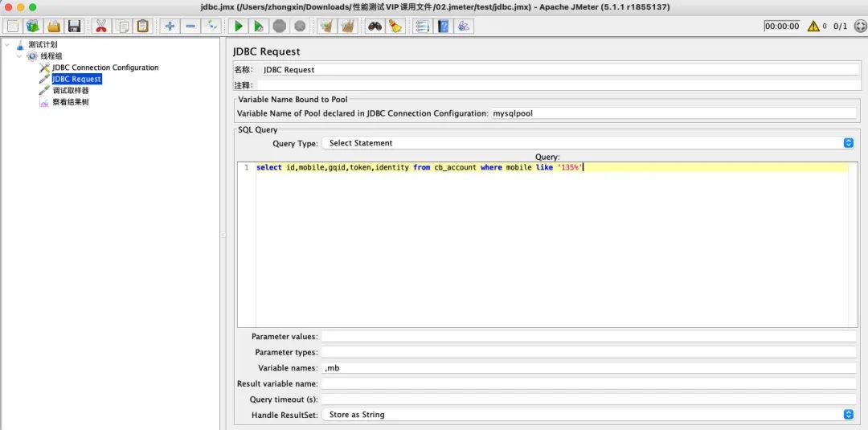Click the 注释 comments input field
Screen dimensions: 868x430
coord(559,85)
